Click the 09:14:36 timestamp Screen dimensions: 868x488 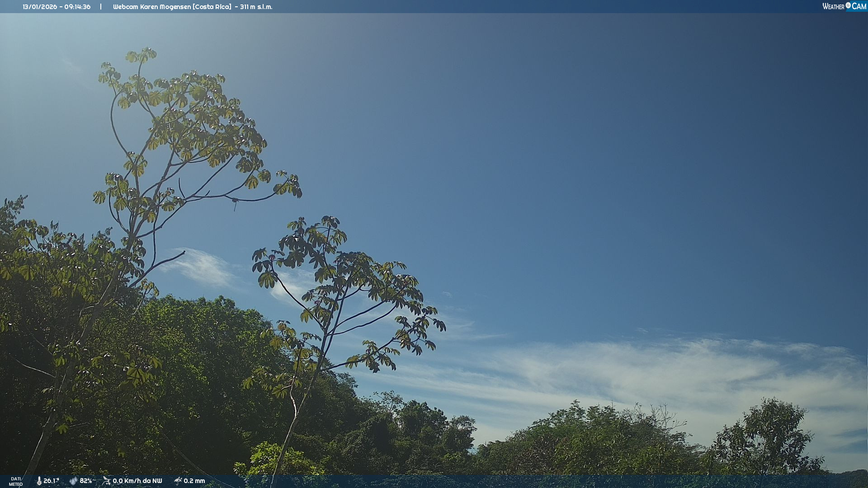77,7
